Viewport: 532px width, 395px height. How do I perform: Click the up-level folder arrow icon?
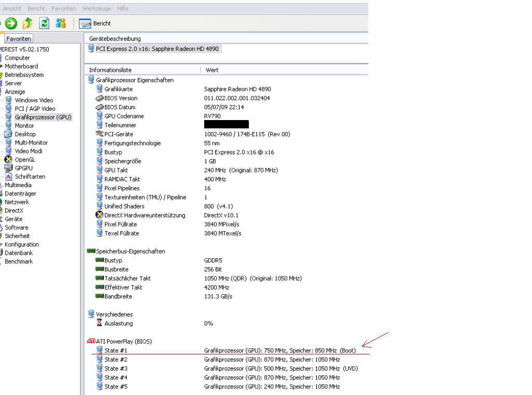coord(28,23)
